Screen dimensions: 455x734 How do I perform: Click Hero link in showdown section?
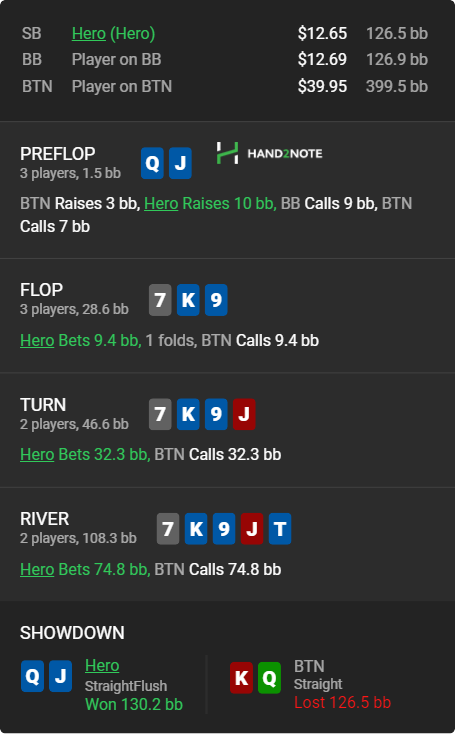click(102, 665)
